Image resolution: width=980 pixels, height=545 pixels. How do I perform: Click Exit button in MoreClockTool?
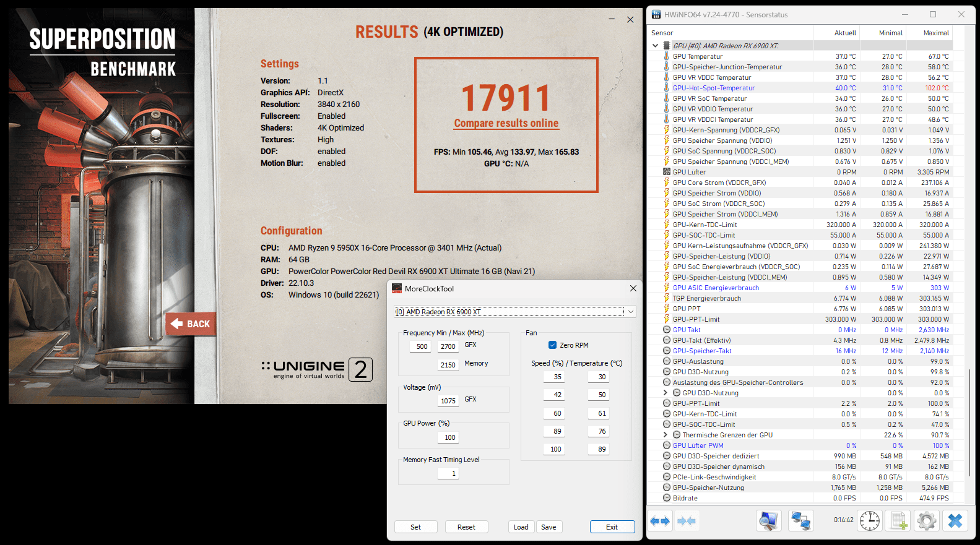click(612, 527)
